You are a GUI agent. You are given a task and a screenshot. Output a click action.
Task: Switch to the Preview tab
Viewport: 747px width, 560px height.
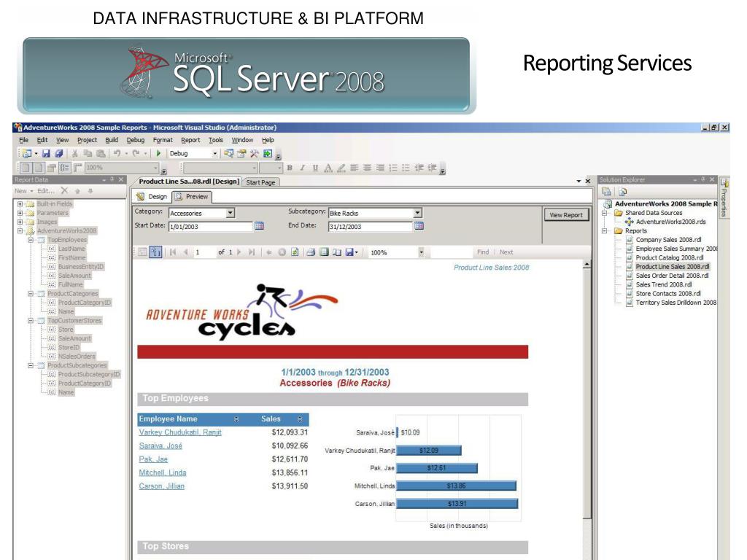point(192,197)
